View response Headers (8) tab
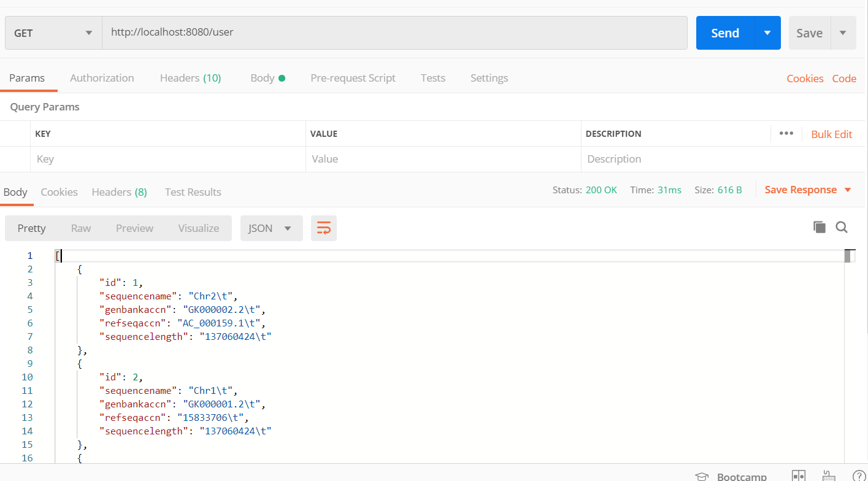 (x=119, y=192)
